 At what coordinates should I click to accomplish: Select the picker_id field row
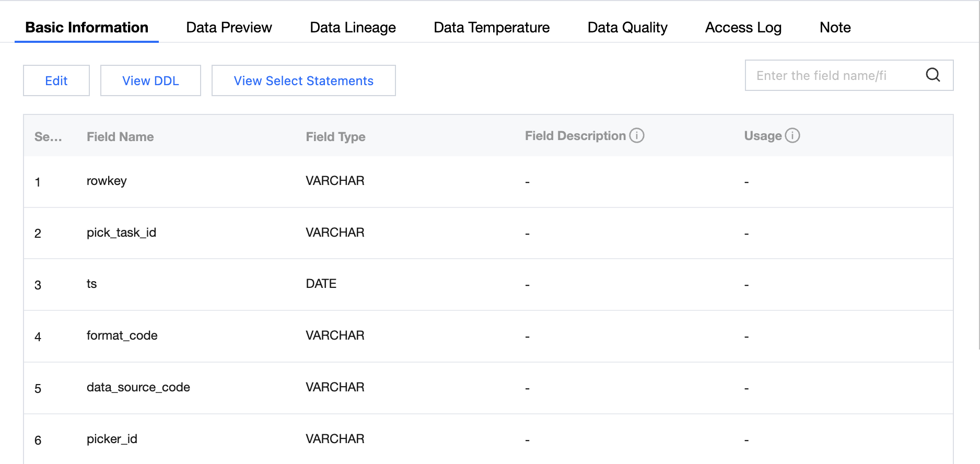coord(112,439)
